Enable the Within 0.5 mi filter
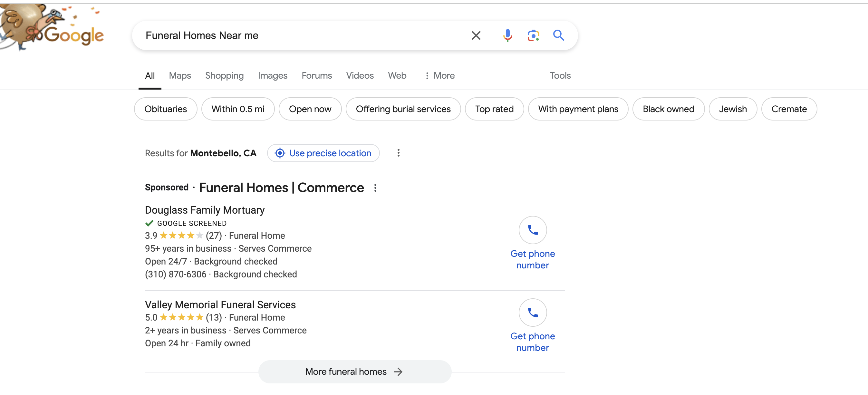Viewport: 868px width, 395px height. pyautogui.click(x=237, y=109)
